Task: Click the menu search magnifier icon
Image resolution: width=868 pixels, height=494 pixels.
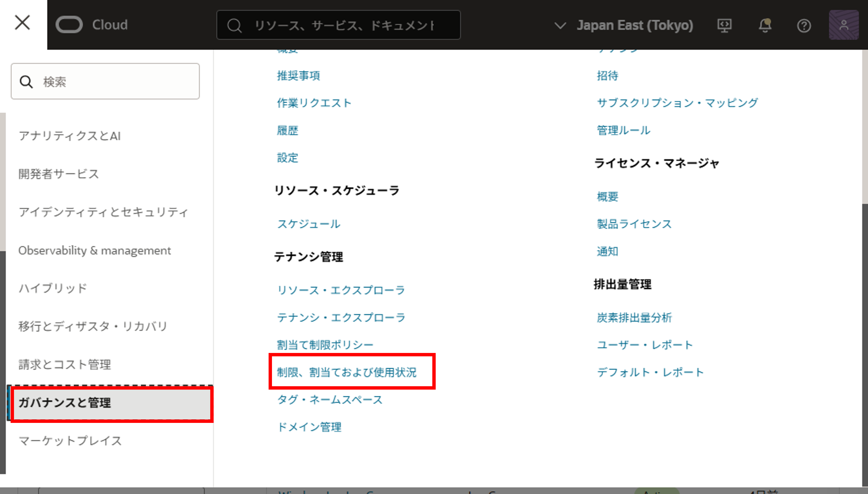Action: coord(26,82)
